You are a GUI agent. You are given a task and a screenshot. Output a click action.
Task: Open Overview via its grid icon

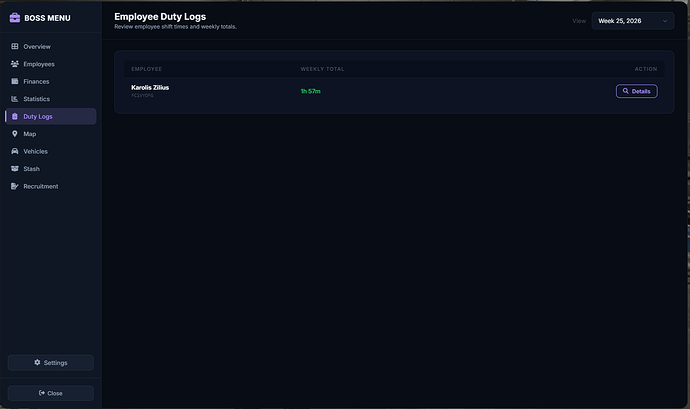point(15,46)
